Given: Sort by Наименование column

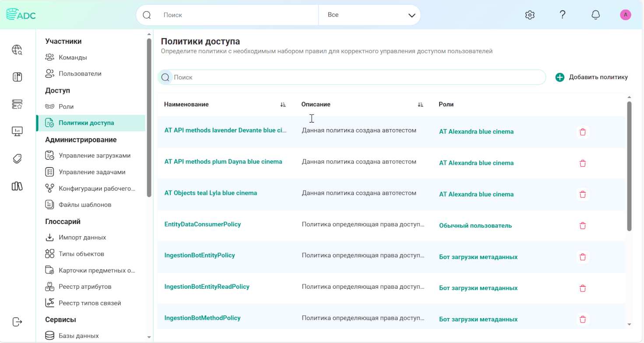Looking at the screenshot, I should 283,105.
